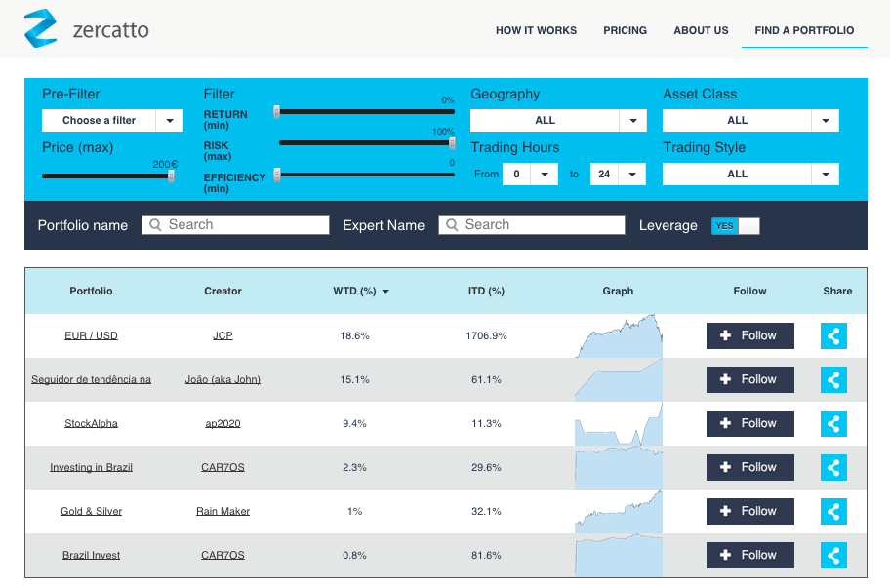Sort by WTD (%) arrow
890x588 pixels.
click(x=385, y=292)
